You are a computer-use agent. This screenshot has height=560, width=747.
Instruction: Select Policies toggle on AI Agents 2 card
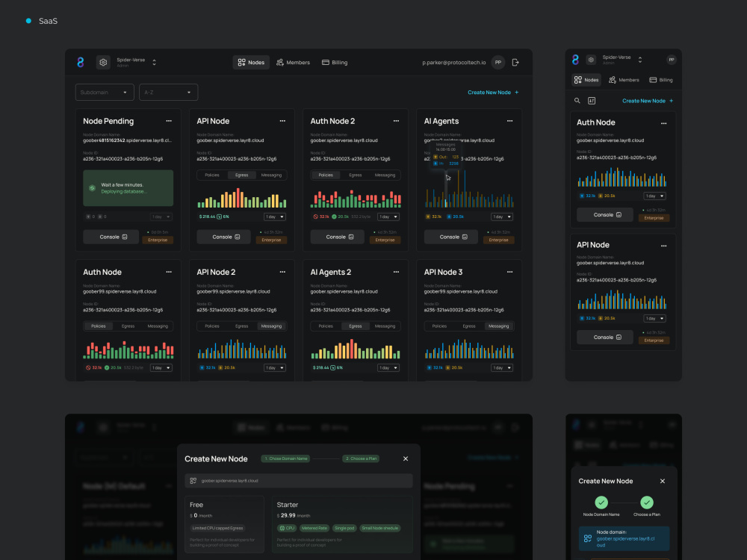(x=326, y=326)
